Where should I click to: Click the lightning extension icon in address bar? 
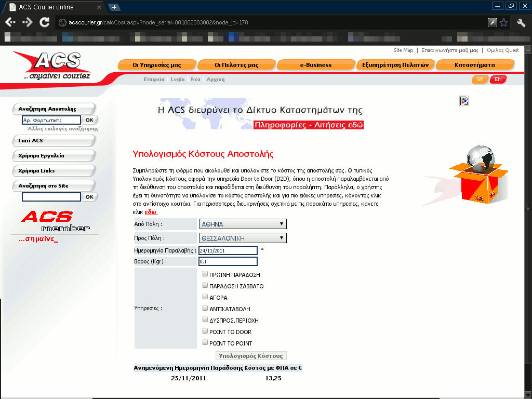tap(493, 22)
